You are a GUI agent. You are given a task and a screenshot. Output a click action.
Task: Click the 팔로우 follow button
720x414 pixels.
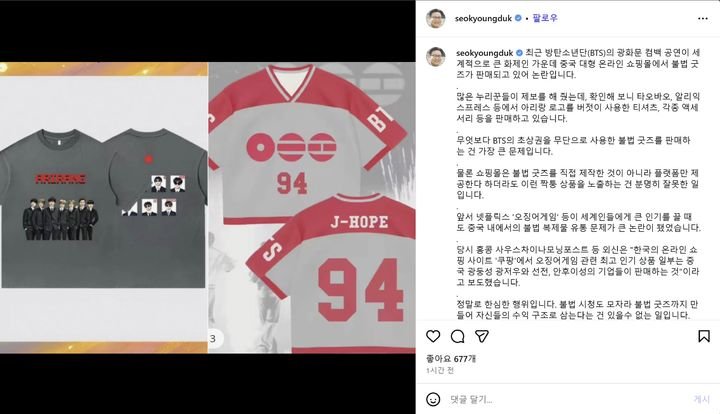click(x=545, y=18)
